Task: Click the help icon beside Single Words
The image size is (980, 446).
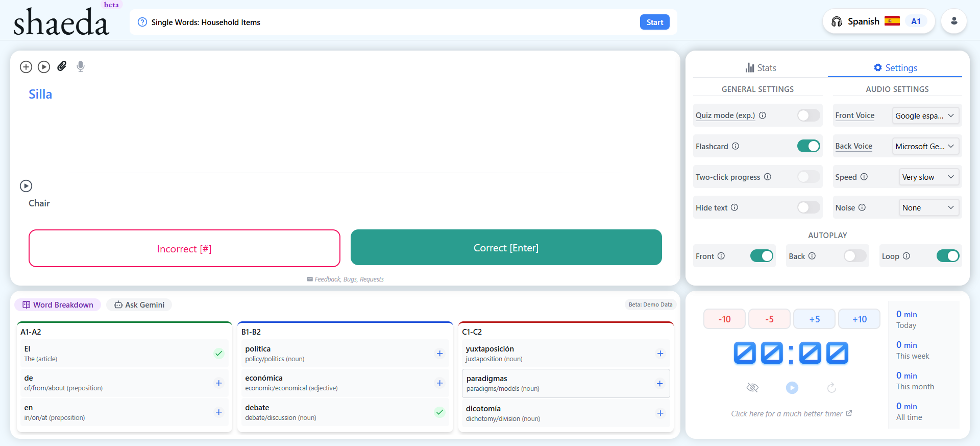Action: coord(142,22)
